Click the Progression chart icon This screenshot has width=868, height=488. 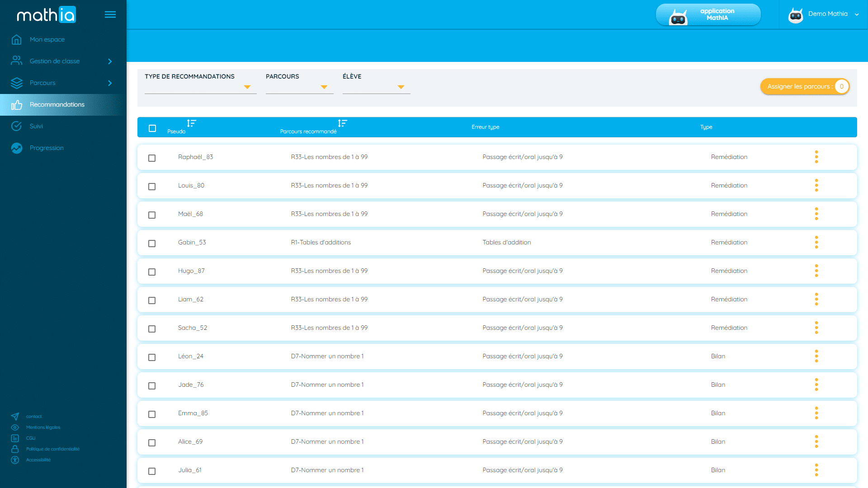(x=17, y=148)
